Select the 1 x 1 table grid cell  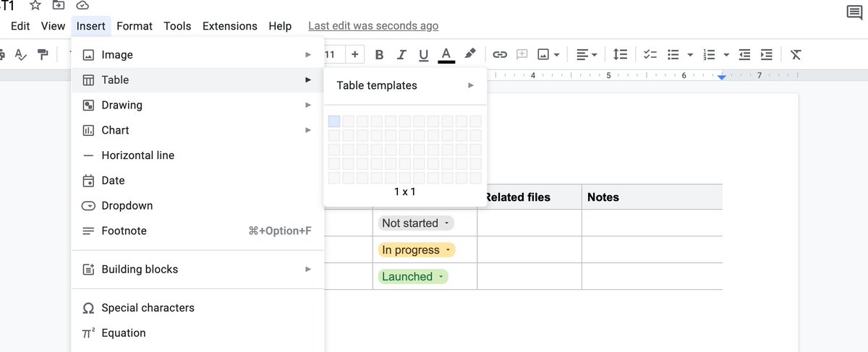334,121
